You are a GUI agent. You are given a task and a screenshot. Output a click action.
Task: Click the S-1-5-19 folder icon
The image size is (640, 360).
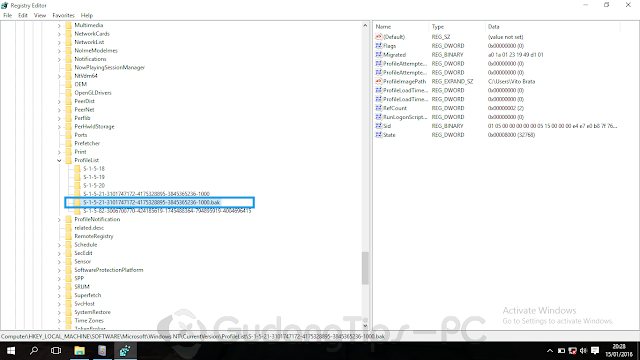pos(77,177)
